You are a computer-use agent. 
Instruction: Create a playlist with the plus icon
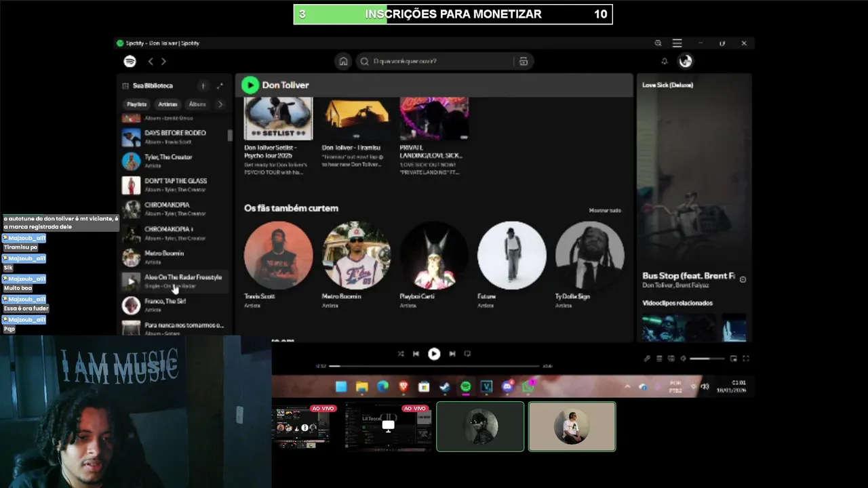point(203,85)
